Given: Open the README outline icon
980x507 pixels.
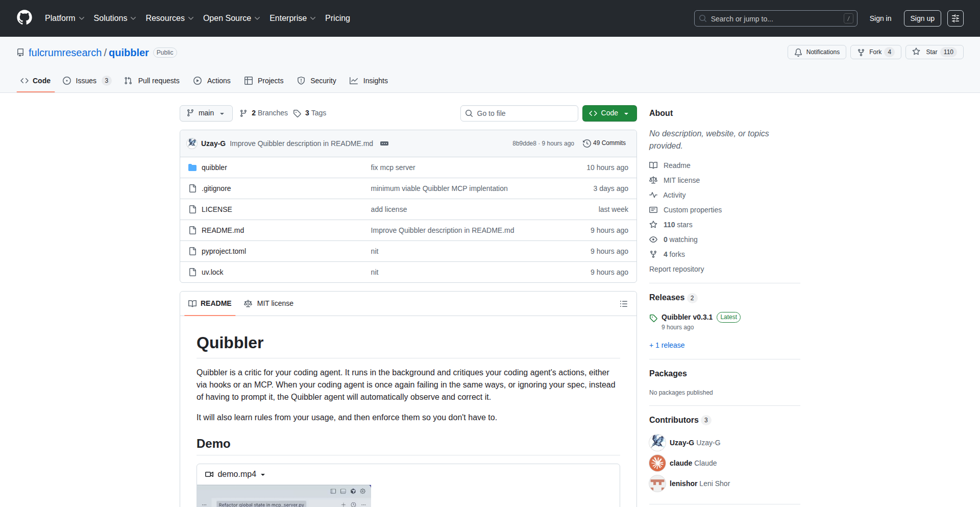Looking at the screenshot, I should tap(624, 303).
